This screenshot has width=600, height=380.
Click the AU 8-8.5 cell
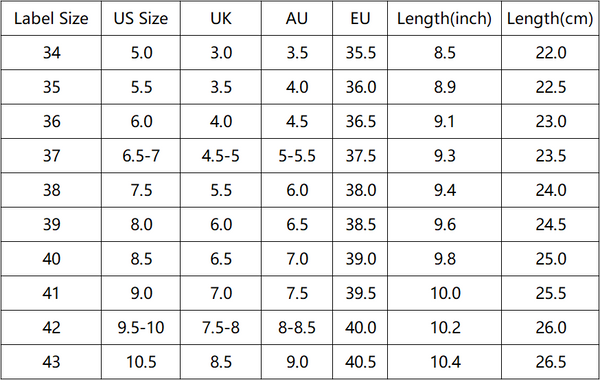297,328
